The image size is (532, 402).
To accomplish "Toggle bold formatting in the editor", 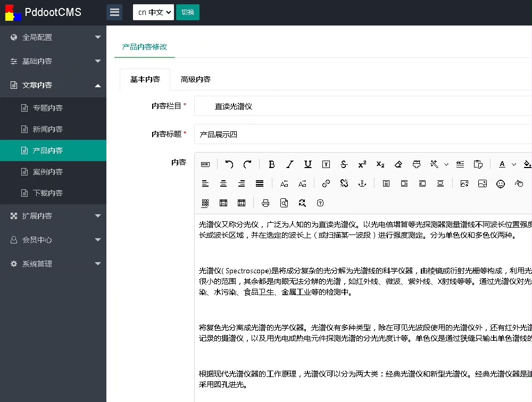I will tap(272, 164).
